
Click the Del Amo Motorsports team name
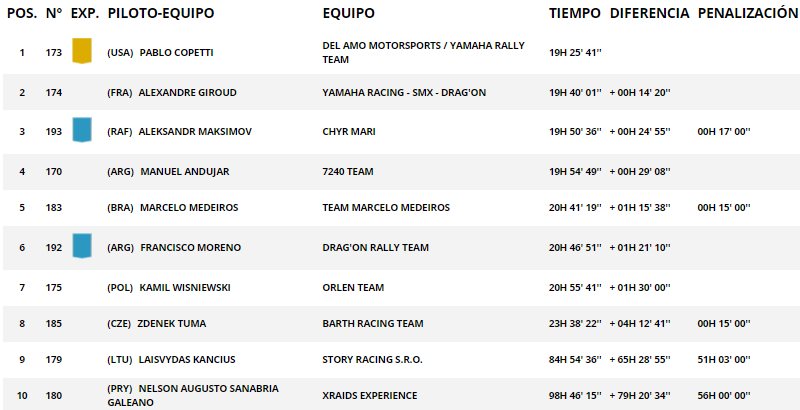(x=423, y=53)
